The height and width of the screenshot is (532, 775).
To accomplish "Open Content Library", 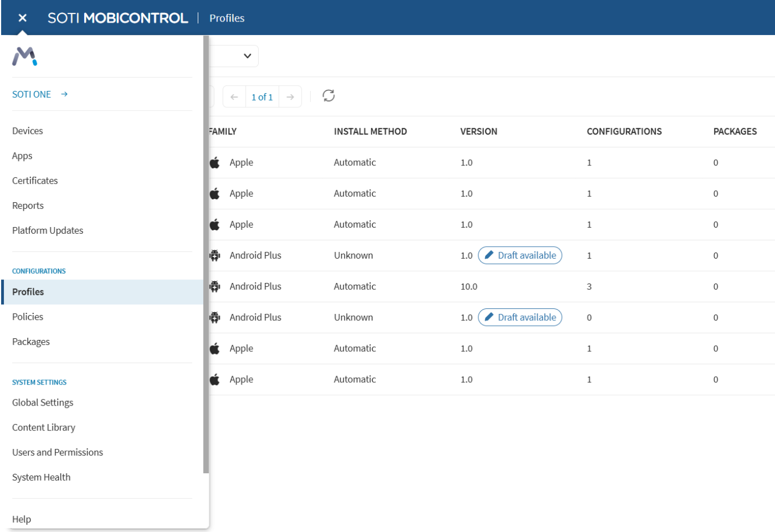I will click(x=43, y=428).
